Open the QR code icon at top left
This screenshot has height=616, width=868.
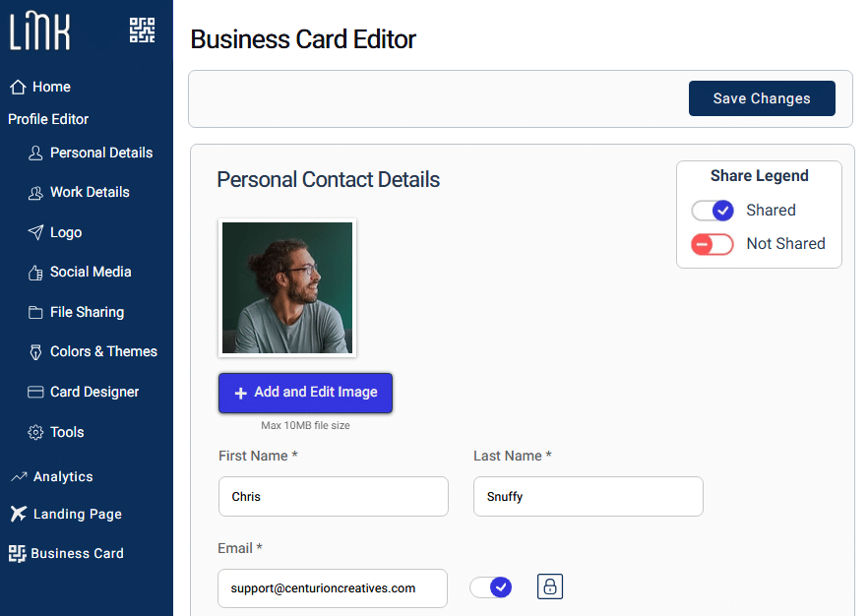[142, 31]
